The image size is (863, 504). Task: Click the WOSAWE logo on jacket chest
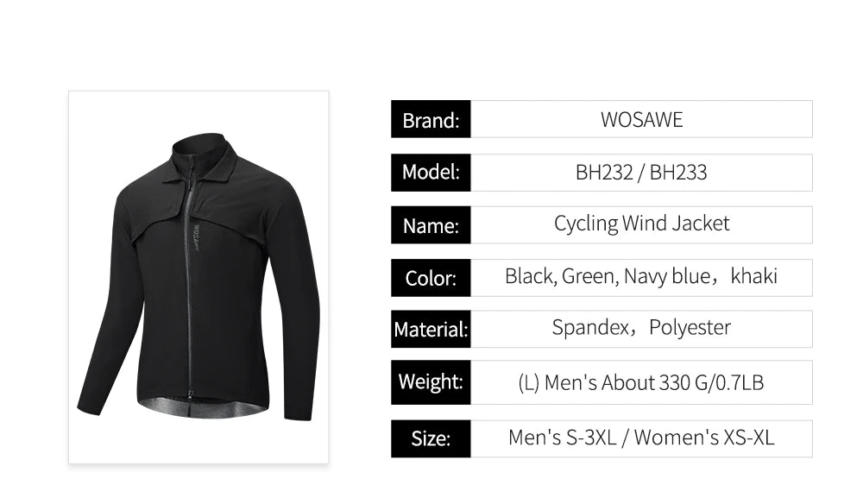tap(198, 237)
